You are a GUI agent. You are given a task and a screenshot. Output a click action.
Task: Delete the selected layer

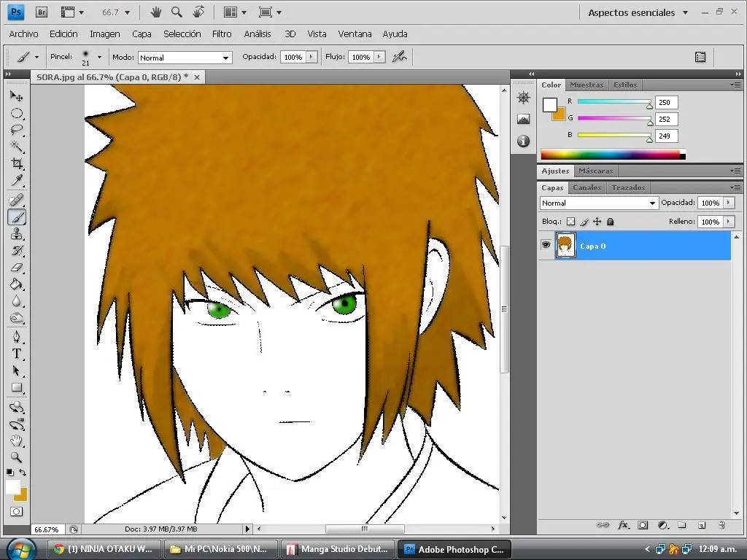click(x=721, y=525)
